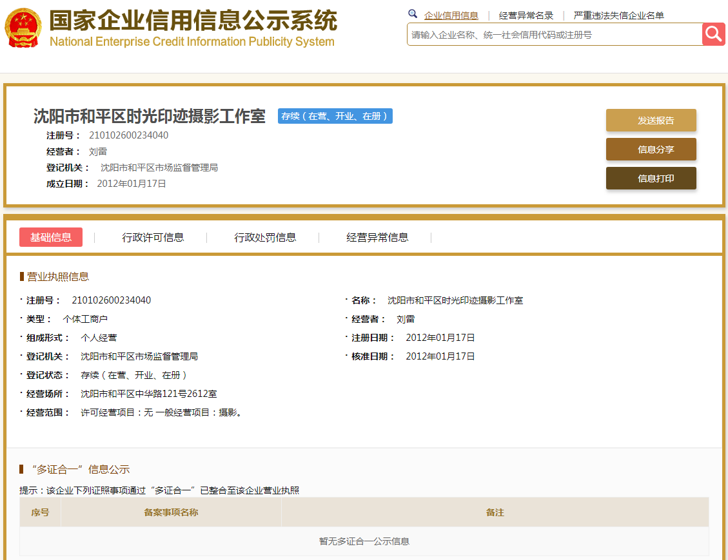Click the 备注 column header
Screen dimensions: 728x560
pyautogui.click(x=495, y=512)
